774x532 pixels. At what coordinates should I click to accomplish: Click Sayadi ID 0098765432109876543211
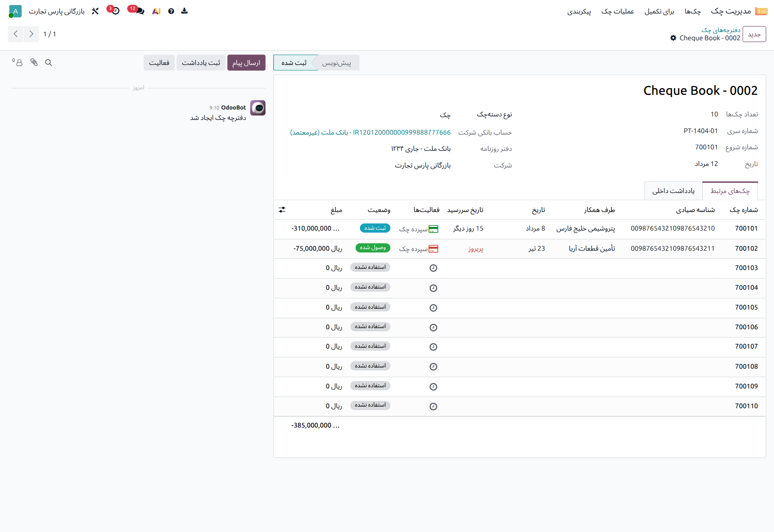coord(673,248)
